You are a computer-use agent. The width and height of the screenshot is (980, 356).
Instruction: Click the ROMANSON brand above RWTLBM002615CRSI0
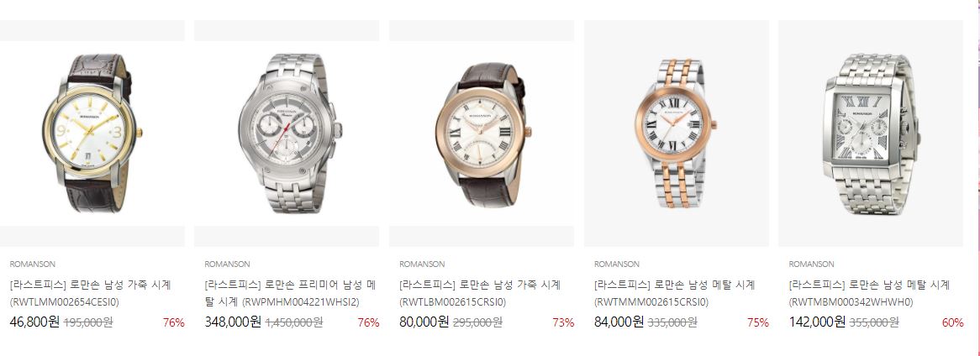coord(423,264)
